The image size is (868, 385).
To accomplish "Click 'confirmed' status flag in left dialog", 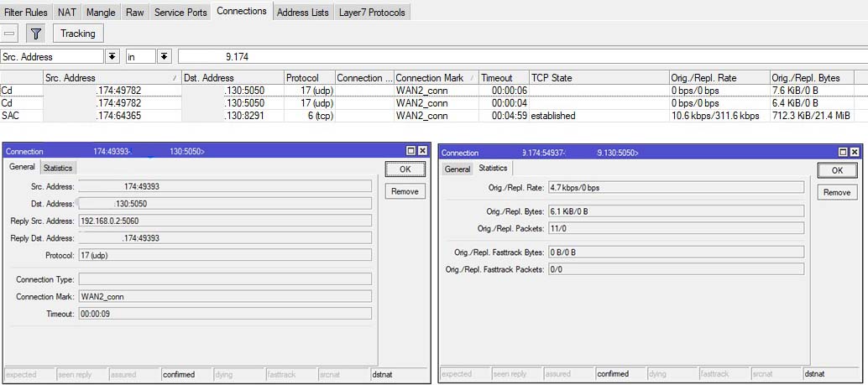I will coord(186,374).
